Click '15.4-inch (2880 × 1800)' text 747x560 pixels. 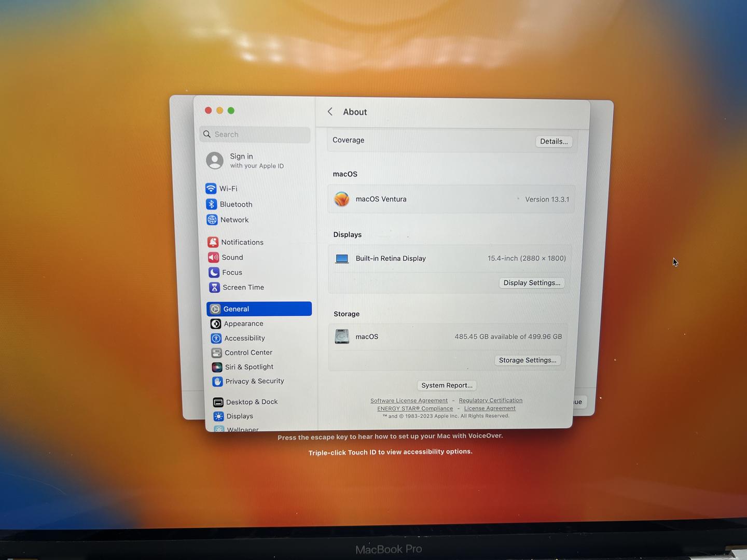527,258
